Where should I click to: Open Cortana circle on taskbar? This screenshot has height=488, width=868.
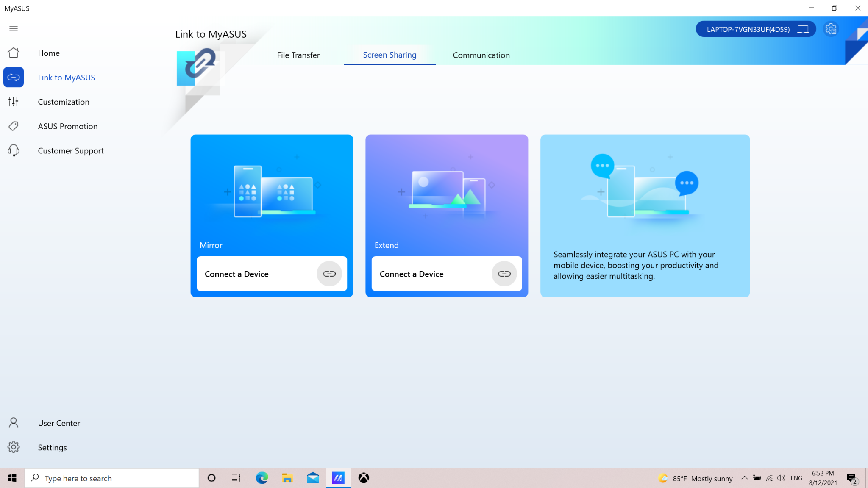pos(211,478)
